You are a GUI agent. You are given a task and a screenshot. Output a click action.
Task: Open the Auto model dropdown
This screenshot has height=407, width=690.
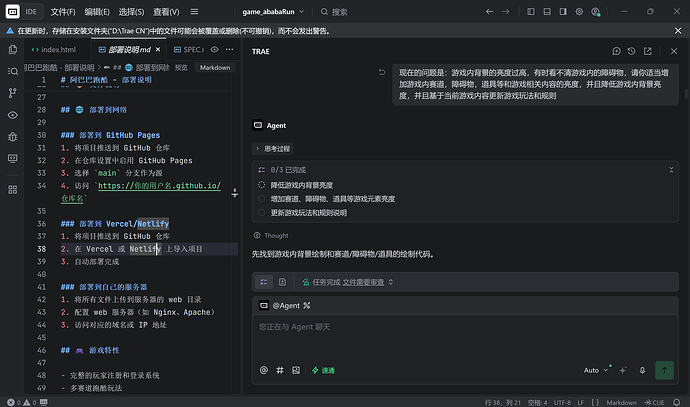595,370
